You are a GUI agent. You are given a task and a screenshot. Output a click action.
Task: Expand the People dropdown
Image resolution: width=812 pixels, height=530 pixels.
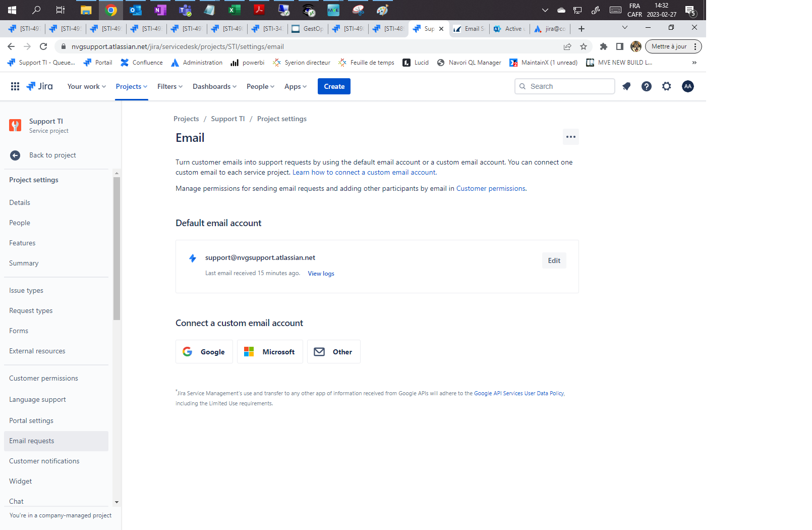pyautogui.click(x=260, y=86)
